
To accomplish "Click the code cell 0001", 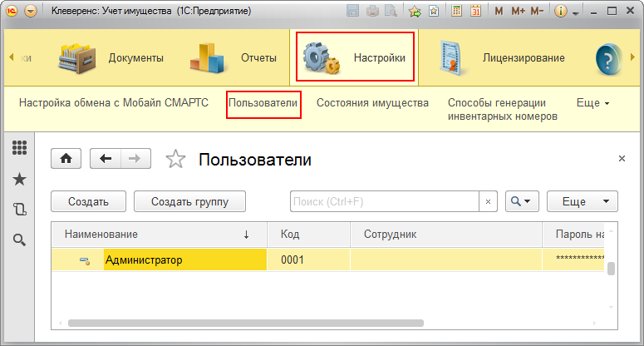I will pyautogui.click(x=309, y=259).
